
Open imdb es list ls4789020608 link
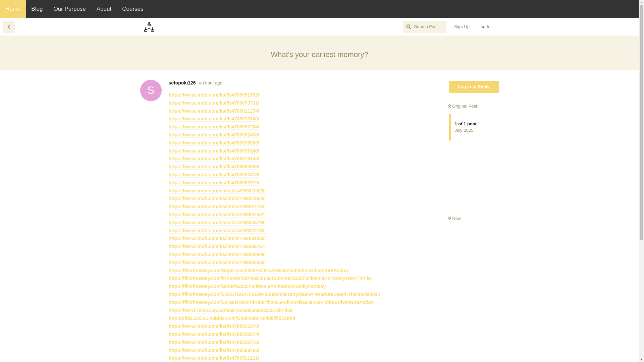pos(217,255)
